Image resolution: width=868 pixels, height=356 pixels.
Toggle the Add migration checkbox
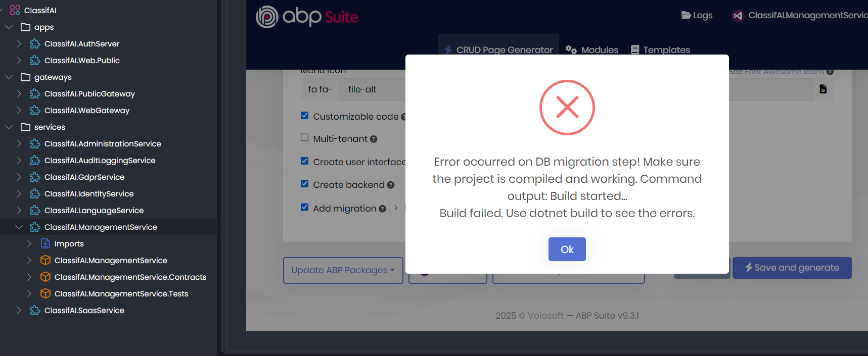tap(304, 207)
